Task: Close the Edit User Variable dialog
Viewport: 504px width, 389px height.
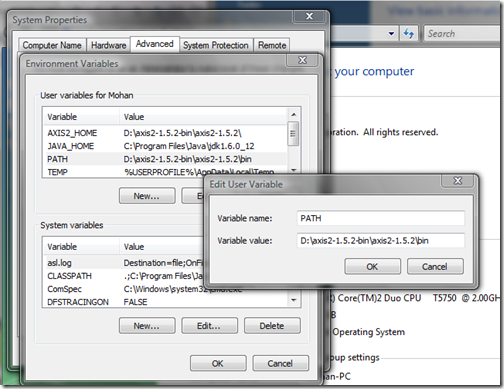Action: pos(458,181)
